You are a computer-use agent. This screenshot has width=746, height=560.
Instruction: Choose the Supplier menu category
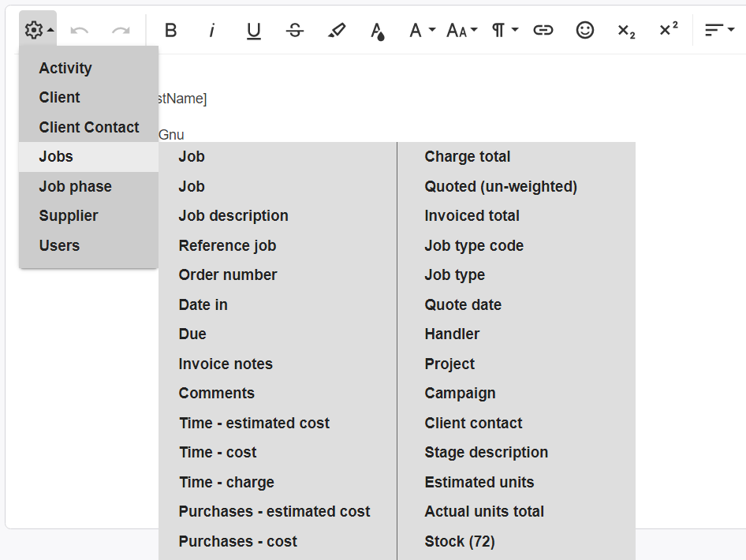point(69,215)
